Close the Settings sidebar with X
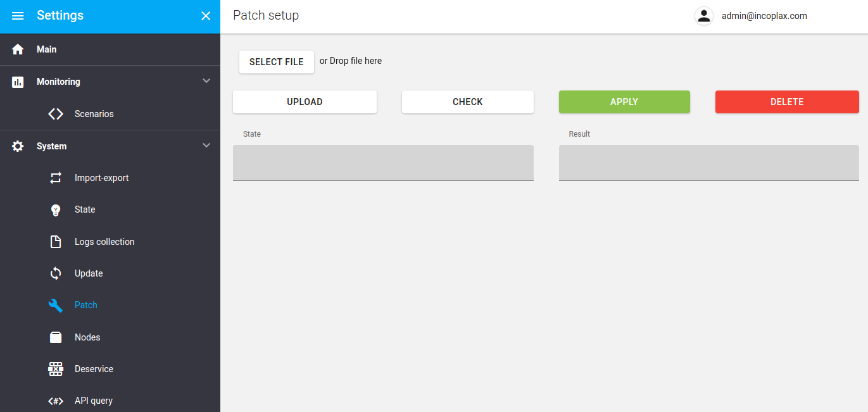 pos(206,16)
